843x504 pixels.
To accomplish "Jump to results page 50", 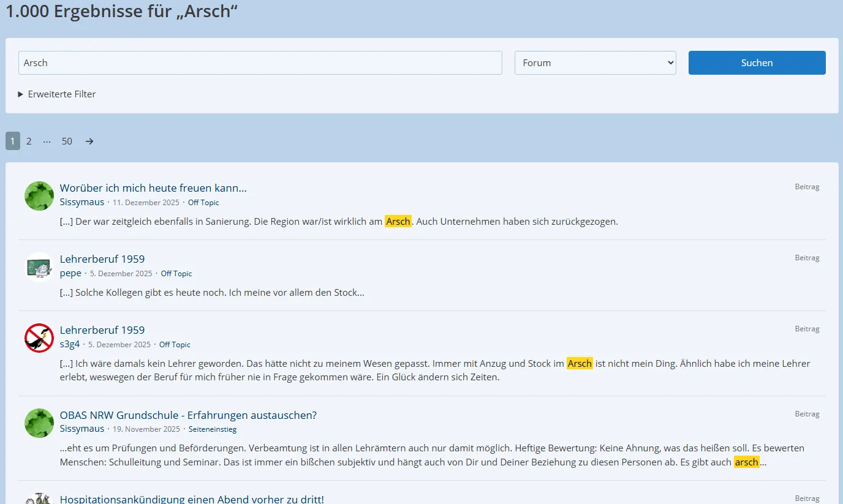I will point(67,141).
